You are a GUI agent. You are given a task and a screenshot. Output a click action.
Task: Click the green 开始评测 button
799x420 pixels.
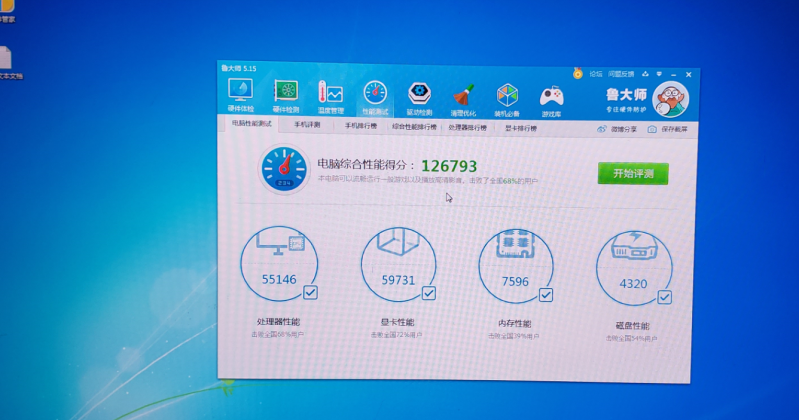pos(633,173)
